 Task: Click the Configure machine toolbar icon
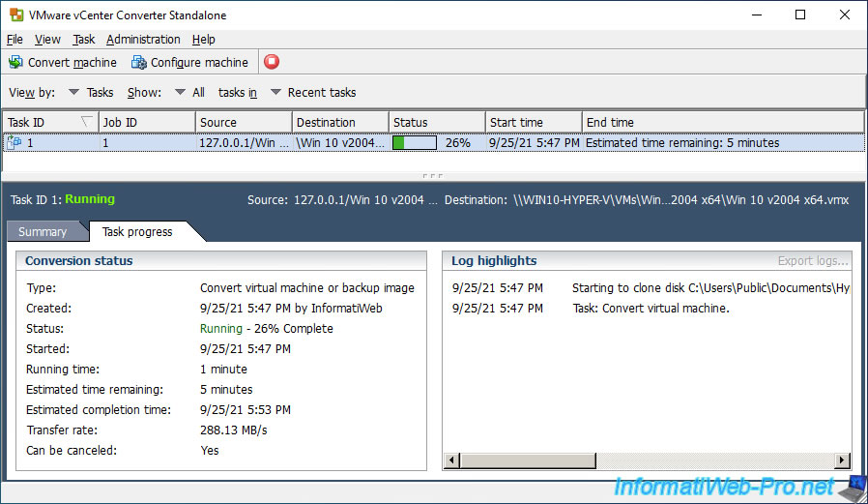[x=138, y=62]
